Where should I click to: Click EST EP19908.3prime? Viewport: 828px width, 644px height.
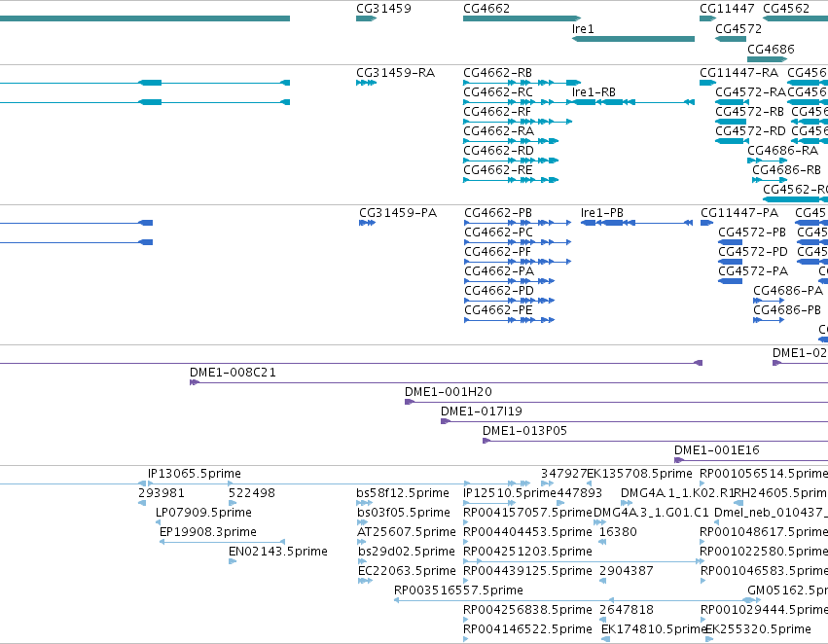coord(207,533)
